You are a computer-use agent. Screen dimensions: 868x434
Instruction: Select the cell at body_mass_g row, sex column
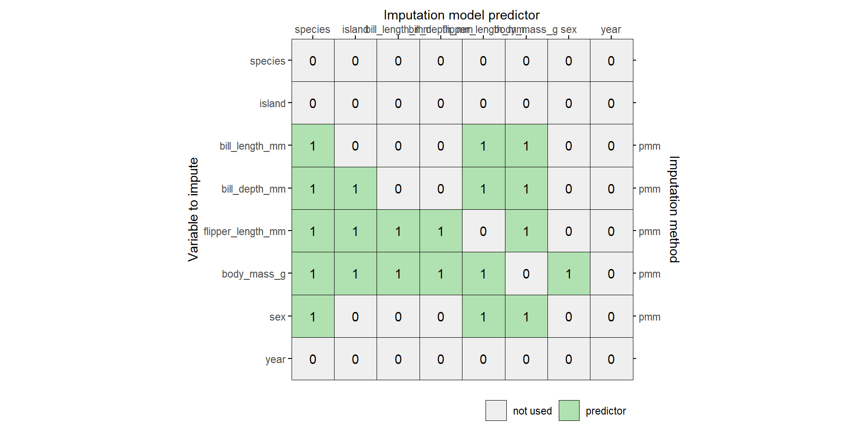click(x=569, y=274)
